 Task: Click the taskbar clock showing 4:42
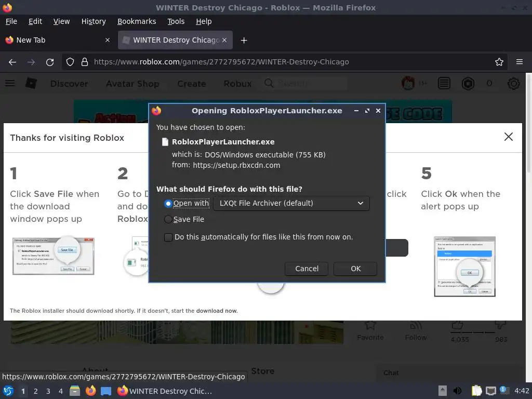pos(522,391)
